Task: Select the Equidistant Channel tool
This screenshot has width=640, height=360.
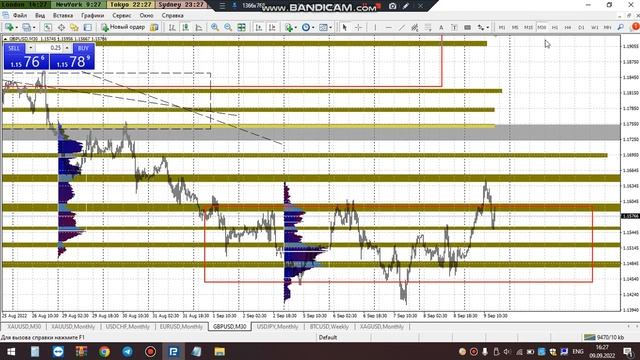Action: click(415, 27)
